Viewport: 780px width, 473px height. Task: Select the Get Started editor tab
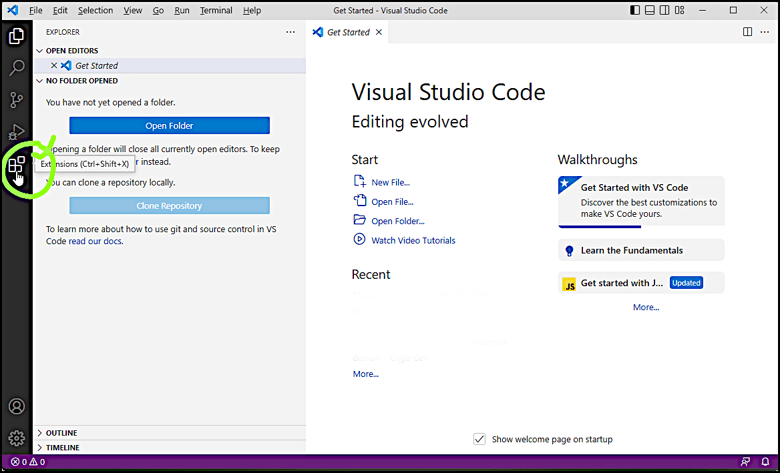[347, 32]
